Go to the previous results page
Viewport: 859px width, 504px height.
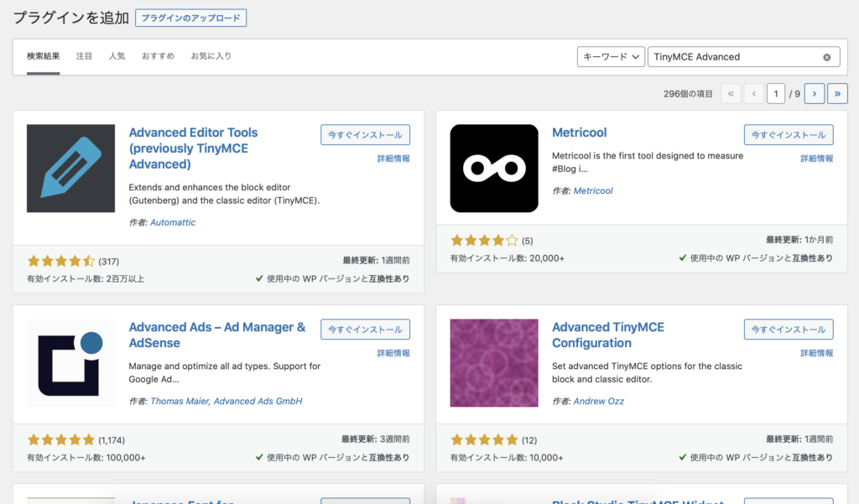pos(754,94)
